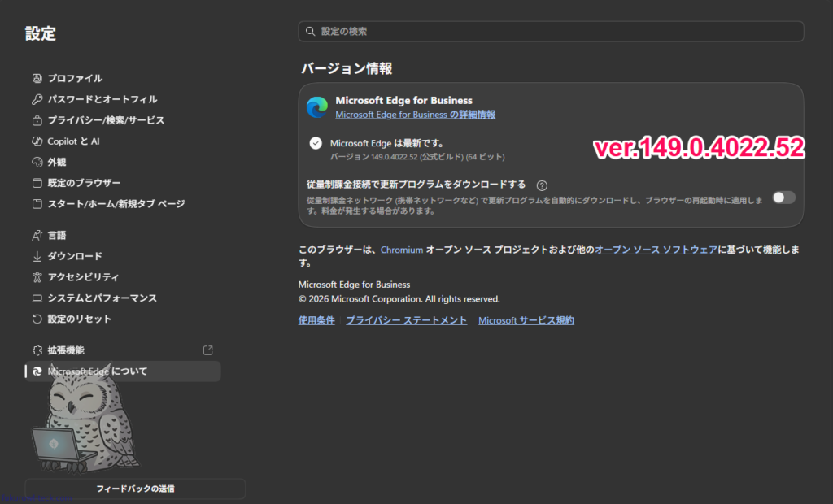Click the システムとパフォーマンス laptop icon
833x504 pixels.
[x=37, y=298]
